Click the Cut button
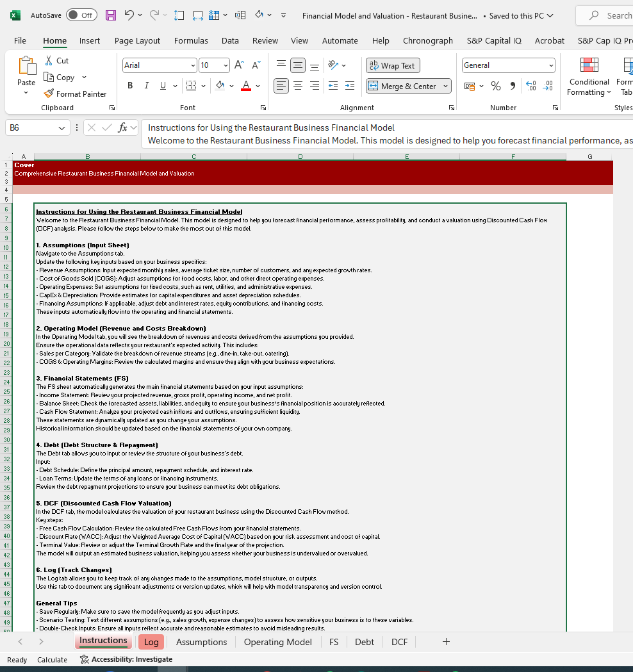This screenshot has height=672, width=633. tap(57, 60)
